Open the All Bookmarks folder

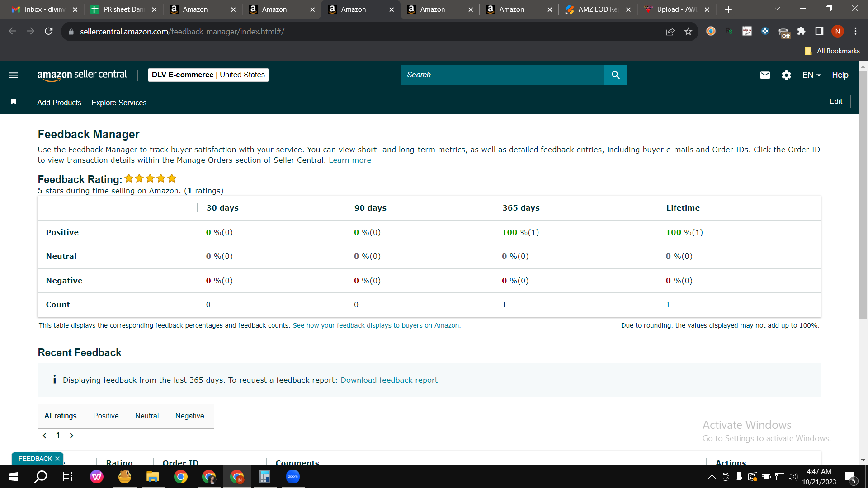pos(833,51)
